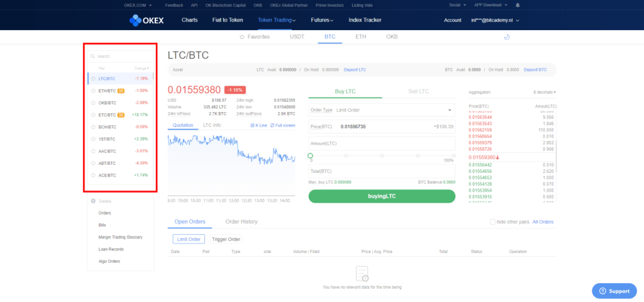Select the Trigger Order button
Screen dimensions: 644x302
pyautogui.click(x=226, y=239)
